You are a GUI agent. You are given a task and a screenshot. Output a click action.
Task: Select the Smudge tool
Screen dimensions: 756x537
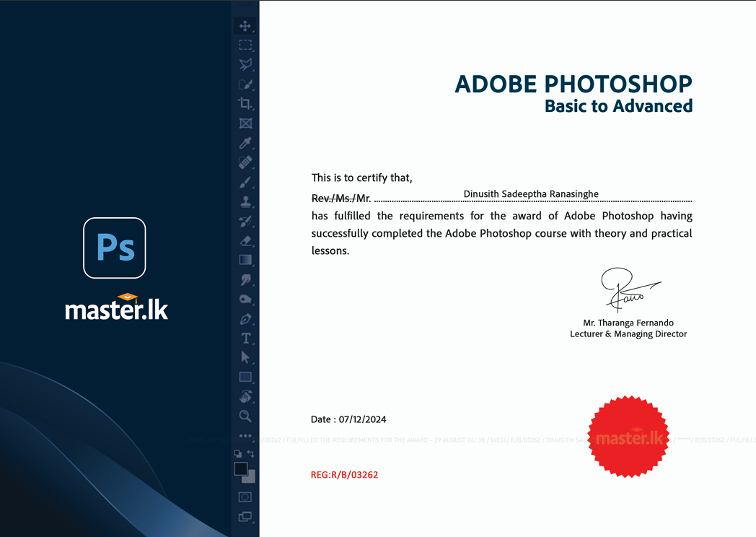tap(245, 280)
